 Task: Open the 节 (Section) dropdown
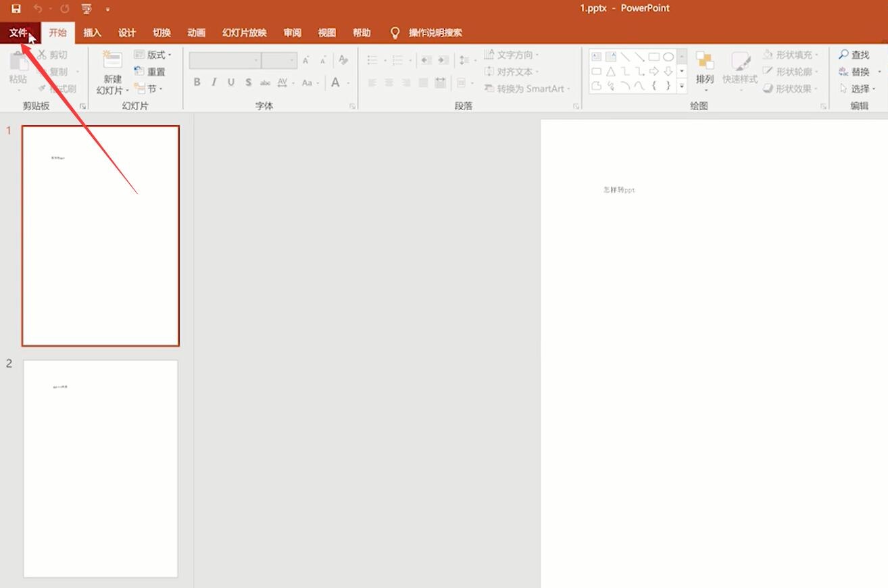tap(149, 89)
